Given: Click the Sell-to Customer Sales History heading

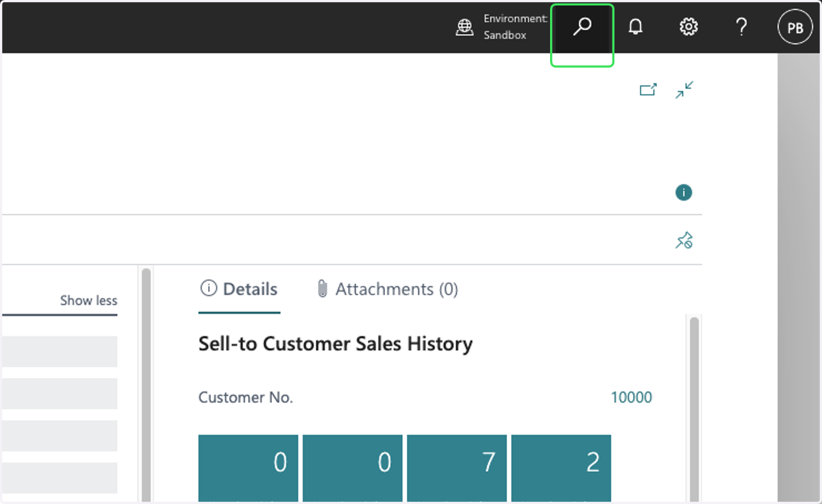Looking at the screenshot, I should pos(336,343).
